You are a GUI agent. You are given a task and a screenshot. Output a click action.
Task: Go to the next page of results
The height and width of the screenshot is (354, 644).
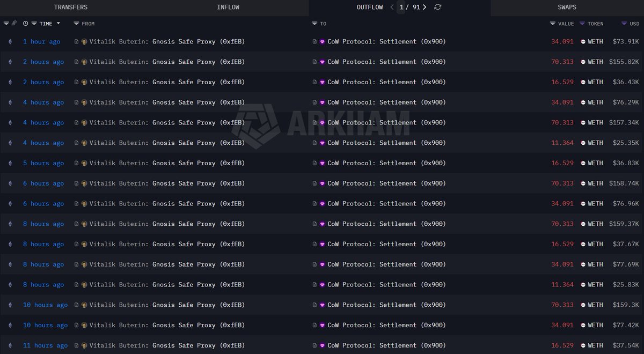click(x=425, y=7)
